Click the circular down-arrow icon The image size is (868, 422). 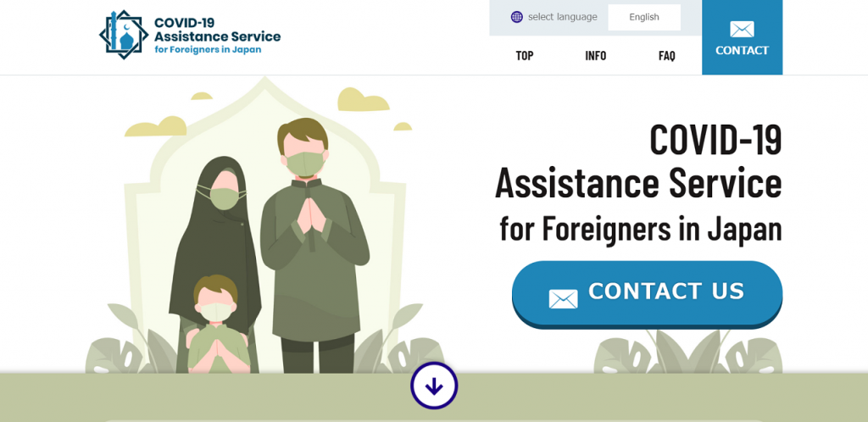[x=434, y=386]
